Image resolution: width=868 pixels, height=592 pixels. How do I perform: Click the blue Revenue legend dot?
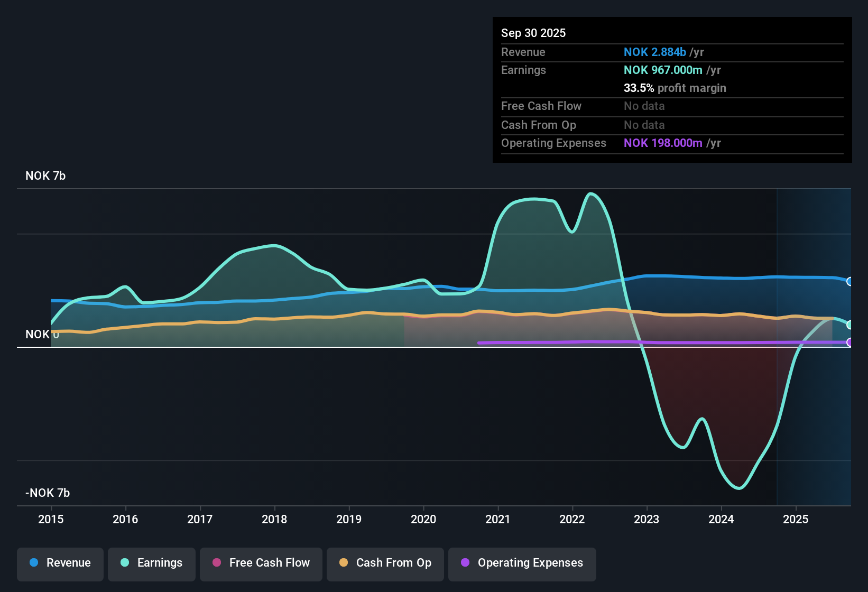click(x=34, y=563)
